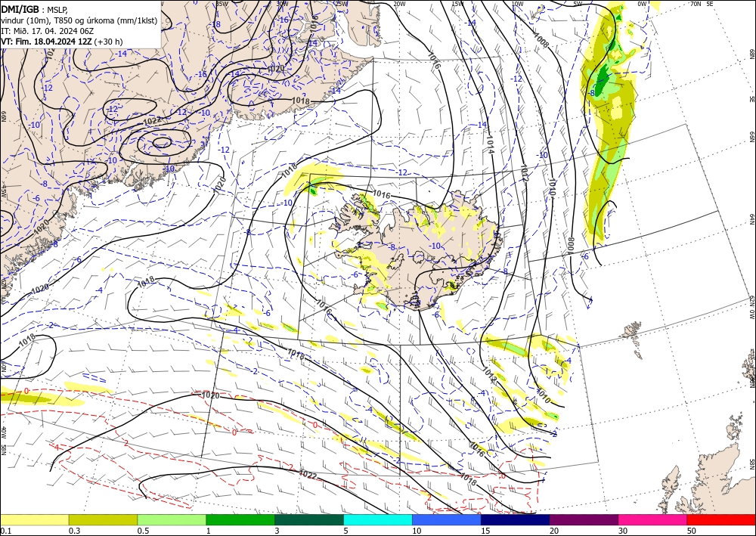Pick the blue 10–15 mm legend swatch

tap(447, 519)
